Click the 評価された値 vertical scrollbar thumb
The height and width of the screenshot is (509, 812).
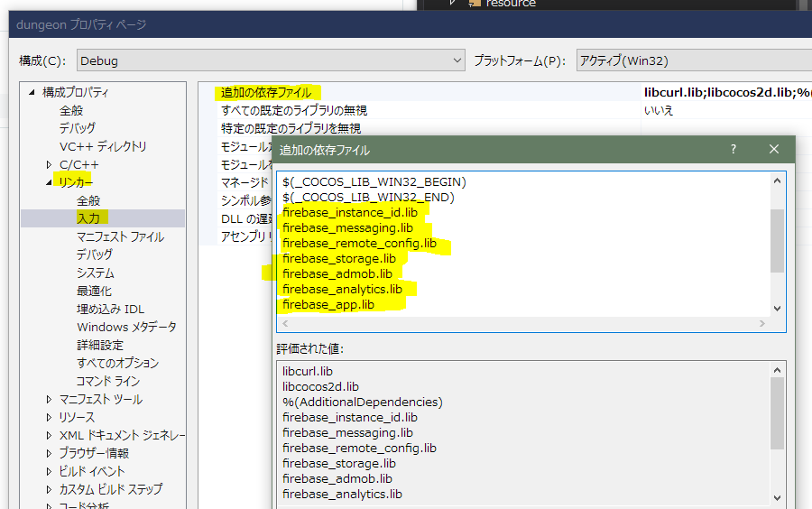tap(777, 413)
